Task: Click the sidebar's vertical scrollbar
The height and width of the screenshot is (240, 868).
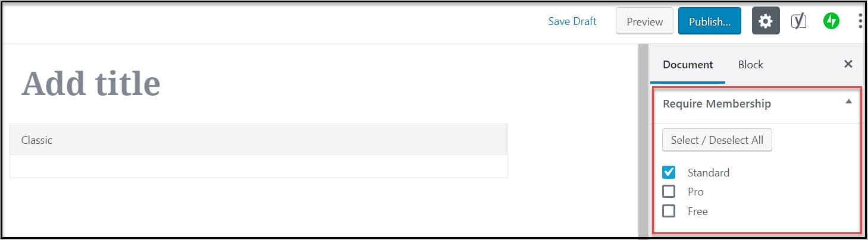Action: [x=643, y=141]
